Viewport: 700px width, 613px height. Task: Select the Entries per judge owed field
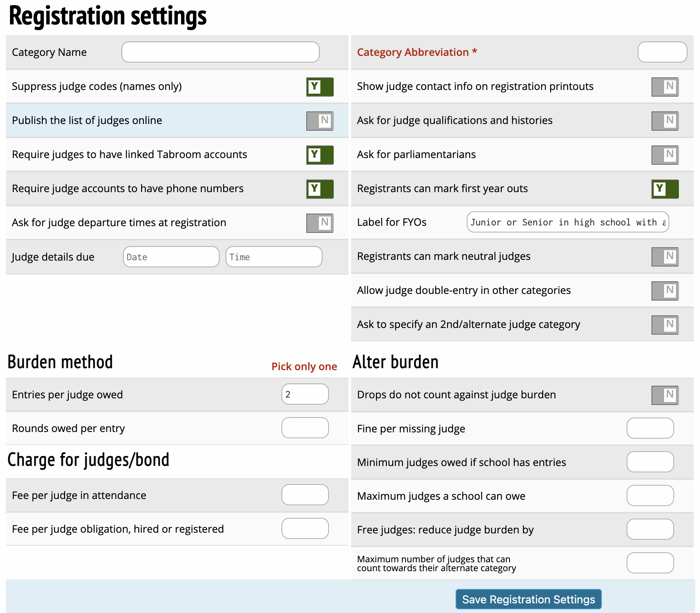(x=305, y=394)
